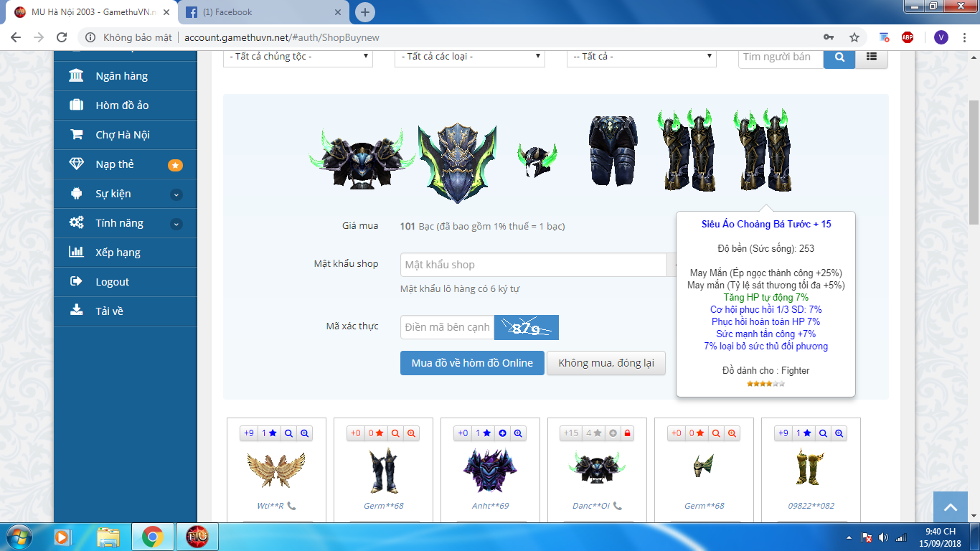Screen dimensions: 980x551
Task: Click the orange star badge beside Nạp thẻ
Action: click(x=175, y=165)
